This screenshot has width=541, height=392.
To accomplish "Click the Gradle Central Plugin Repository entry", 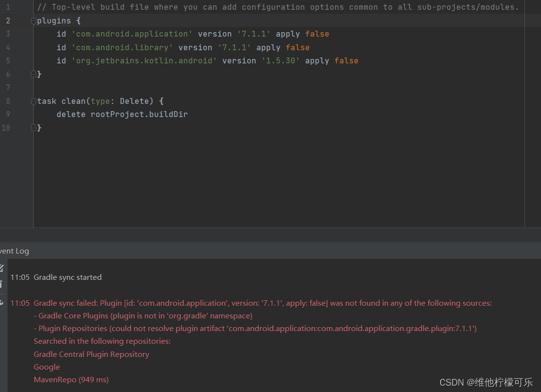I will 91,354.
